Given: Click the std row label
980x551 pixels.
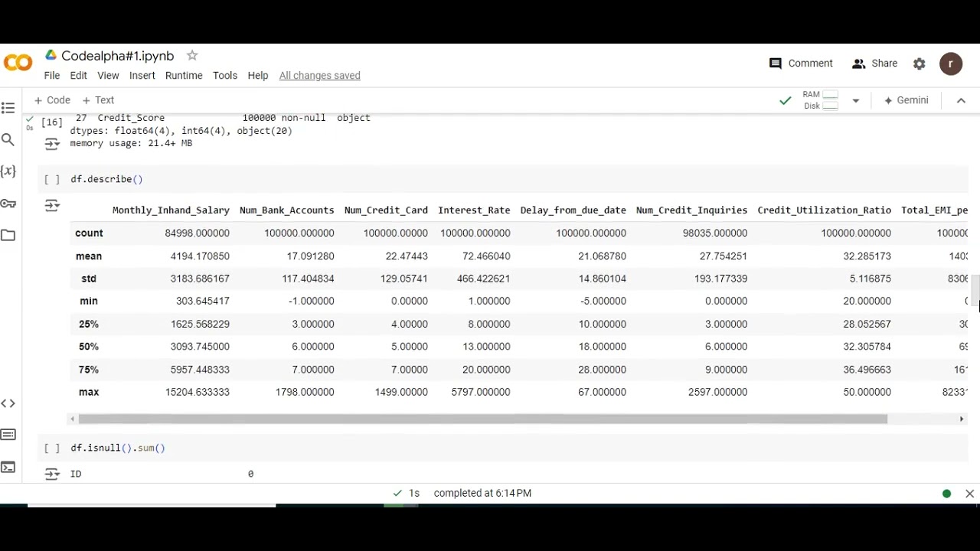Looking at the screenshot, I should click(x=89, y=279).
